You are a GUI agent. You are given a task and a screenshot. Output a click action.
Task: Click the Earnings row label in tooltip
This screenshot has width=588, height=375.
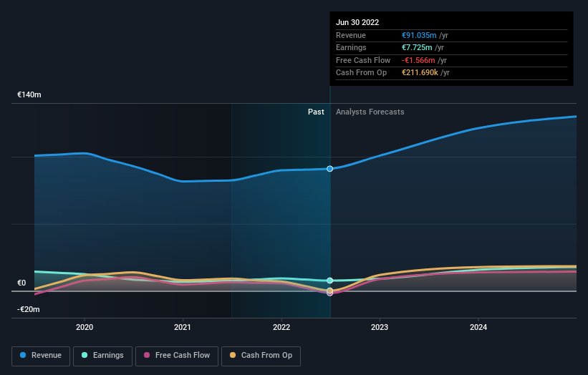point(351,47)
